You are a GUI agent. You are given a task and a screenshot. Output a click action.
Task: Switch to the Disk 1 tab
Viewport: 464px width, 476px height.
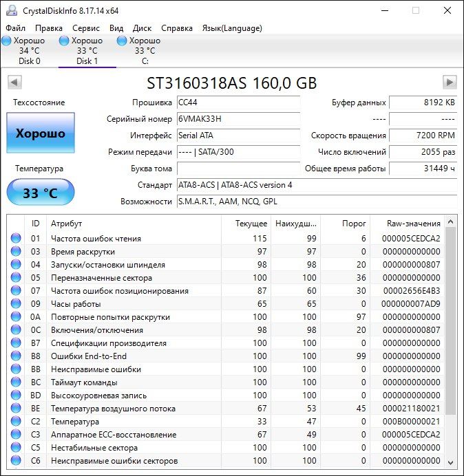pos(87,51)
